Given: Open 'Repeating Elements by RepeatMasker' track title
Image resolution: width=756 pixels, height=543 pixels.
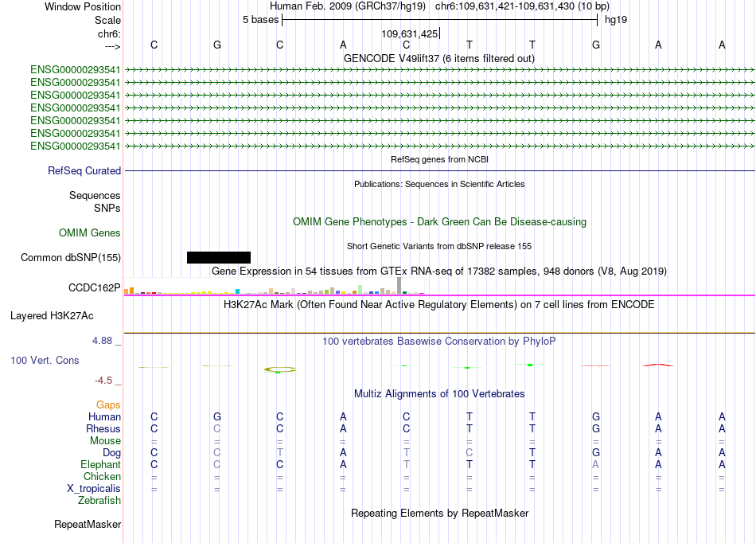Looking at the screenshot, I should point(439,513).
